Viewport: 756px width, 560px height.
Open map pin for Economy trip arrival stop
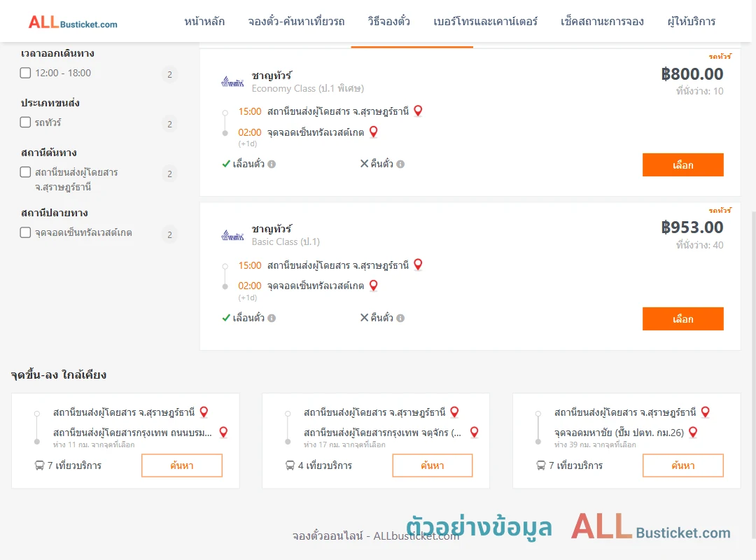[373, 132]
